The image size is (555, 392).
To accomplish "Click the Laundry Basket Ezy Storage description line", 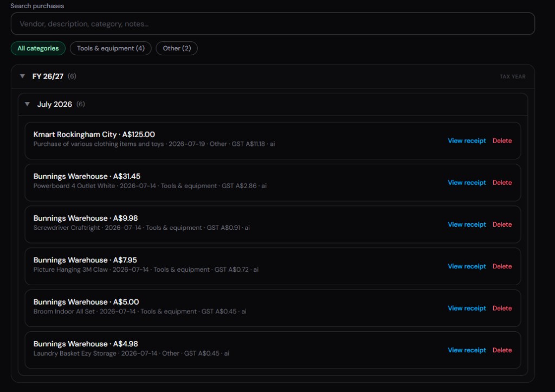I will [x=131, y=353].
